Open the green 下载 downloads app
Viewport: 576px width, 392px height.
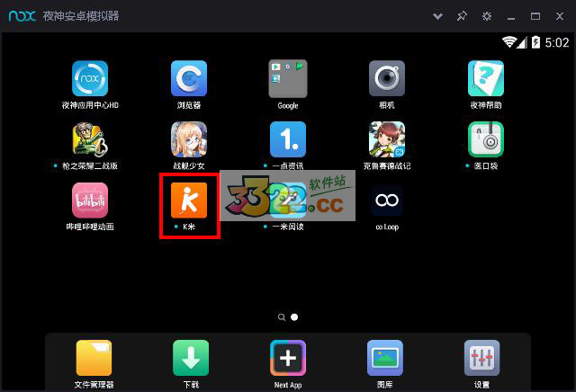tap(191, 358)
